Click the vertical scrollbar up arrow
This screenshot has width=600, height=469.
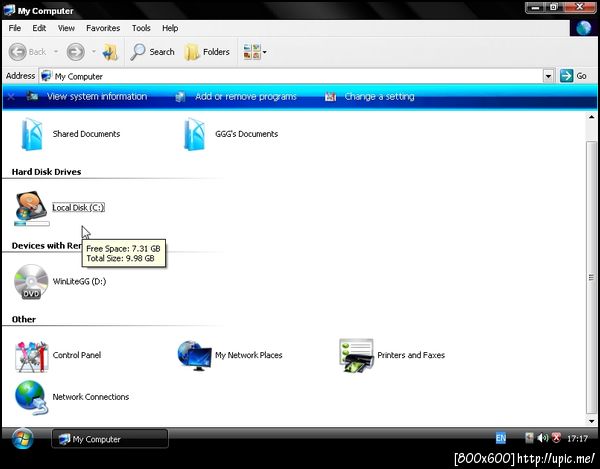click(x=592, y=117)
